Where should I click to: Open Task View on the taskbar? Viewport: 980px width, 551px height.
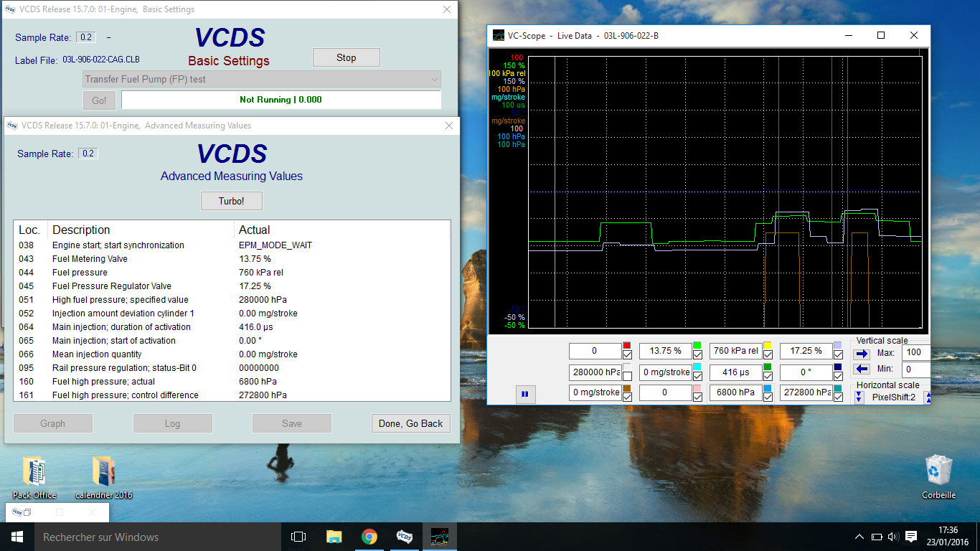[298, 537]
